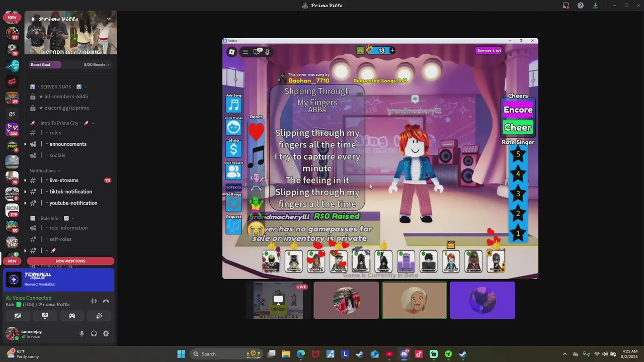644x362 pixels.
Task: Open the in-game Settings gear icon
Action: point(233,204)
